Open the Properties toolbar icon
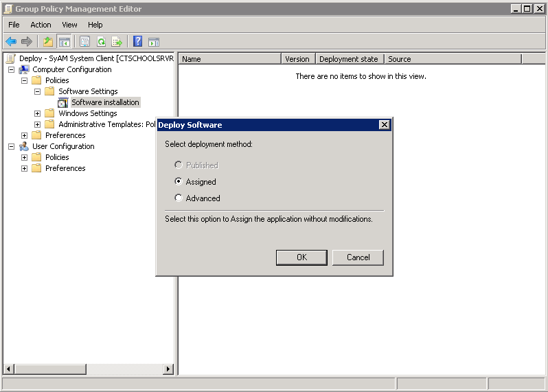548x392 pixels. (x=84, y=41)
